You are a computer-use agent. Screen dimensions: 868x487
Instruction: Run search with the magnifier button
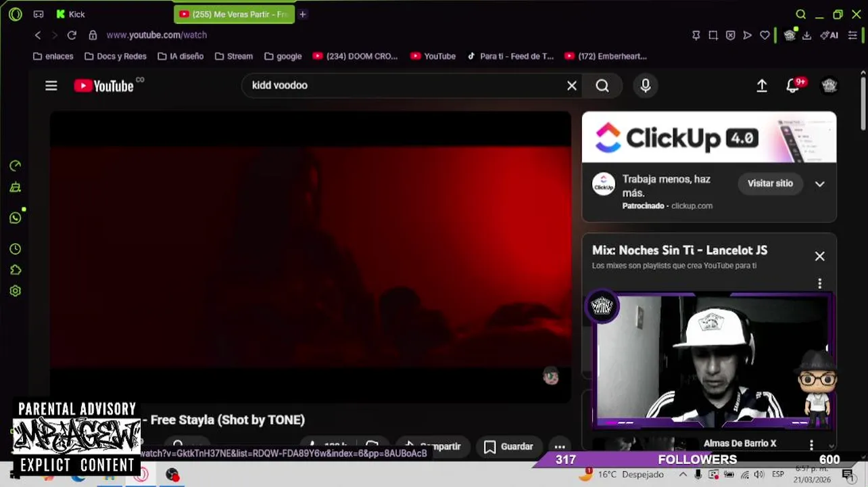[602, 85]
